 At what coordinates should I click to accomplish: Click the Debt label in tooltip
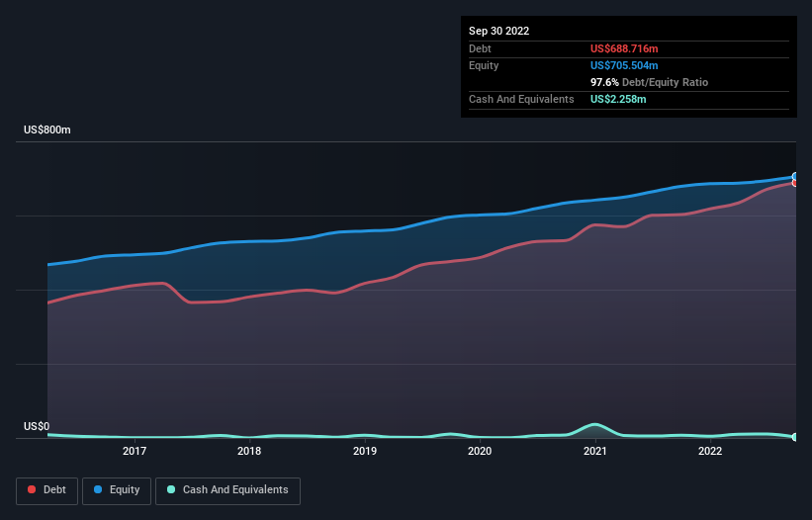[x=480, y=48]
